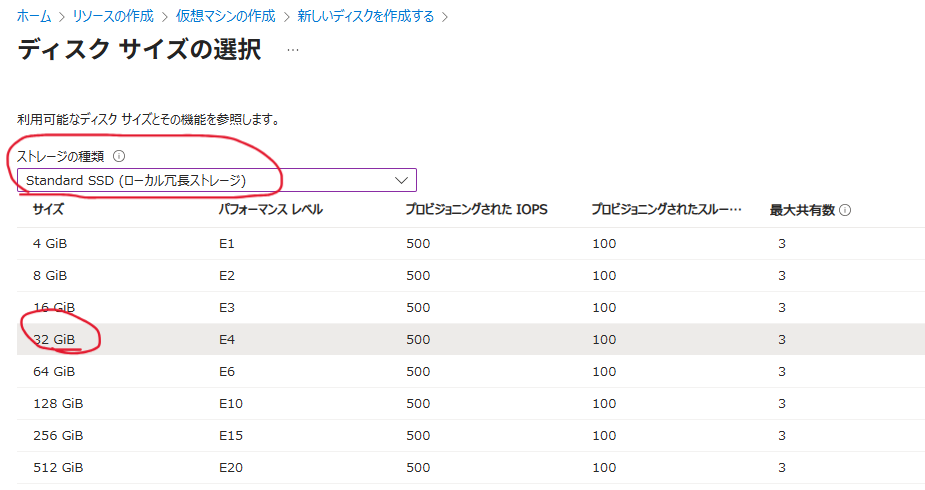Select the 64 GiB disk size row
The height and width of the screenshot is (490, 925).
click(471, 371)
